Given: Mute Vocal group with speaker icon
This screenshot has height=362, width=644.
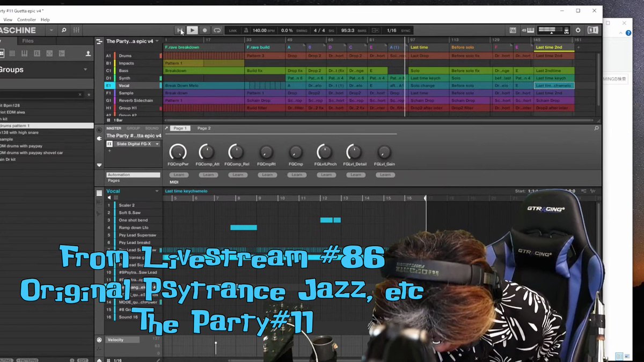Looking at the screenshot, I should click(109, 197).
